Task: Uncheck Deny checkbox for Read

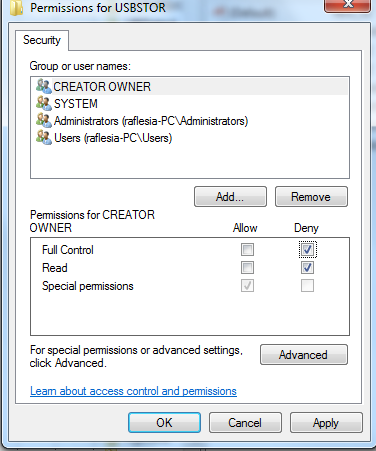Action: point(307,267)
